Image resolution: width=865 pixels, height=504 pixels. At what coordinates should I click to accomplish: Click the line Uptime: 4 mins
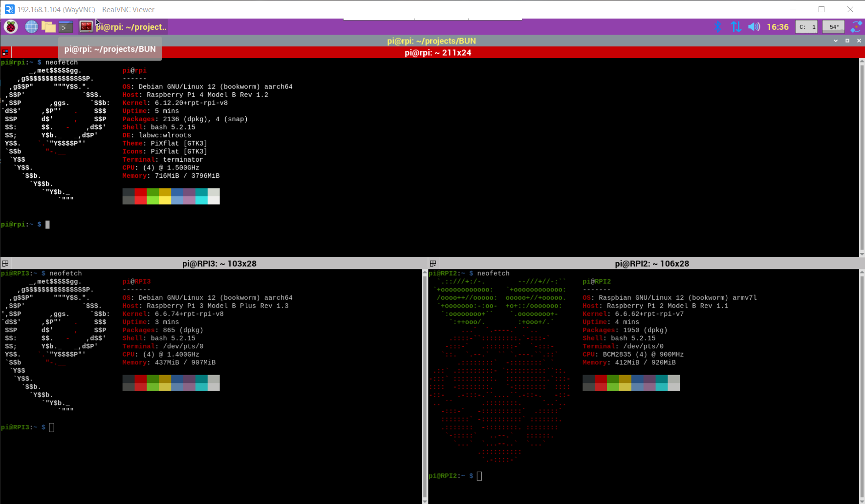pos(611,322)
